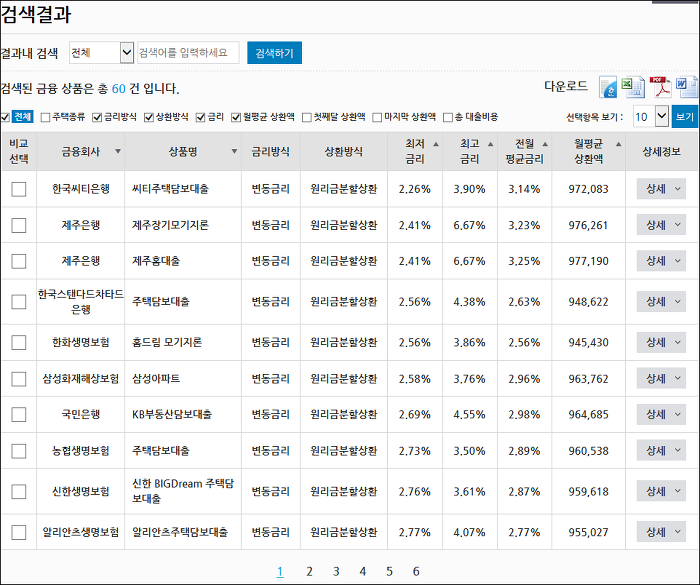Download results as Word document icon
The width and height of the screenshot is (700, 585).
[x=687, y=87]
